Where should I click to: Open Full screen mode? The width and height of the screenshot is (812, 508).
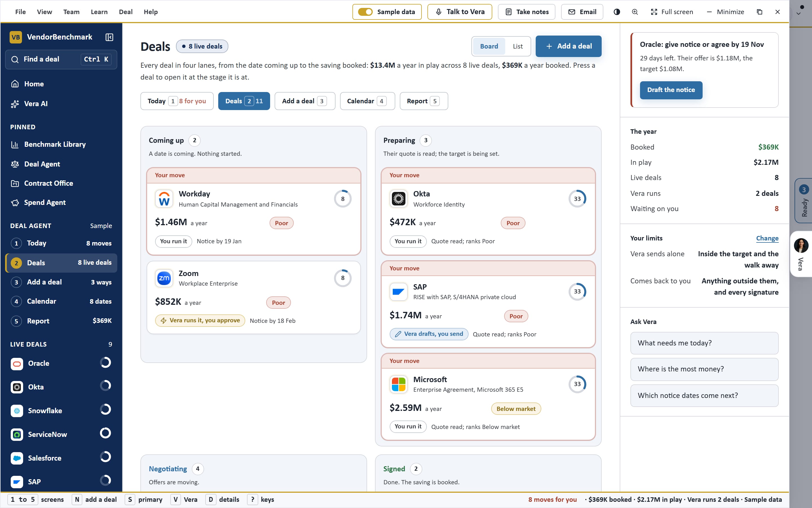[672, 12]
